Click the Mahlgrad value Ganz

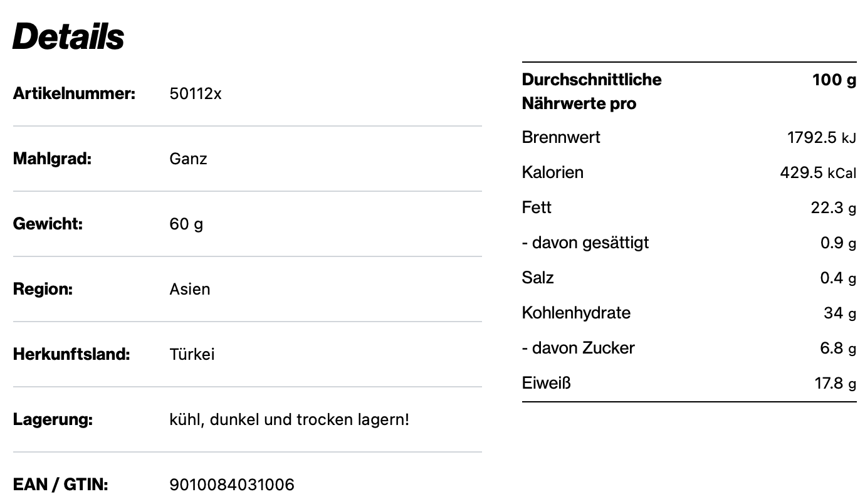coord(188,159)
